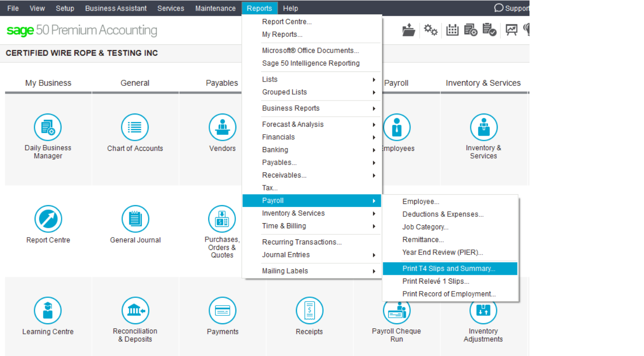644x356 pixels.
Task: Expand the Grouped Lists submenu arrow
Action: (374, 92)
